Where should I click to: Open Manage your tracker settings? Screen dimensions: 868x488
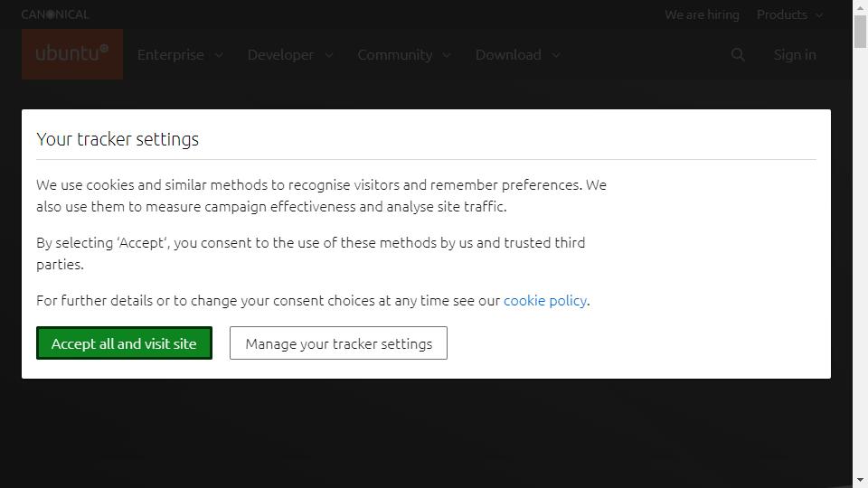(338, 343)
